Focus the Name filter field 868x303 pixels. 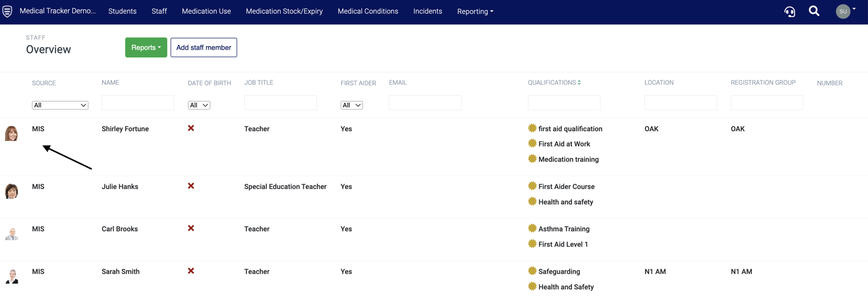(x=138, y=103)
